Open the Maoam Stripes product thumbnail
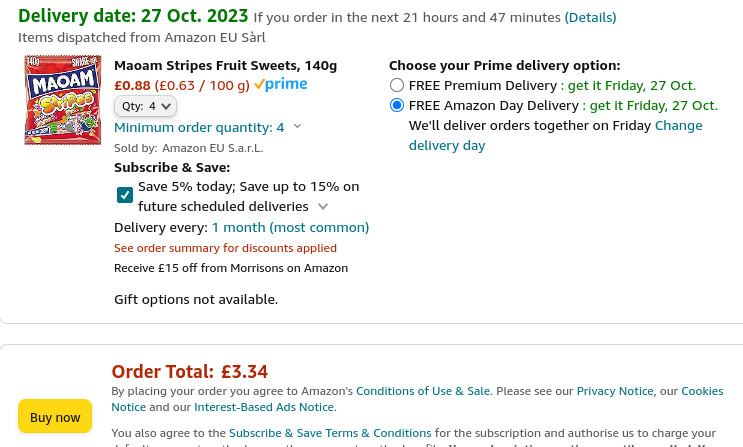The height and width of the screenshot is (447, 743). (x=63, y=100)
